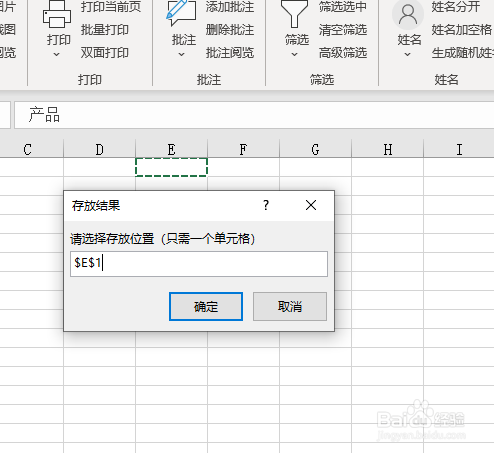Select column D header
This screenshot has height=453, width=494.
(x=99, y=149)
